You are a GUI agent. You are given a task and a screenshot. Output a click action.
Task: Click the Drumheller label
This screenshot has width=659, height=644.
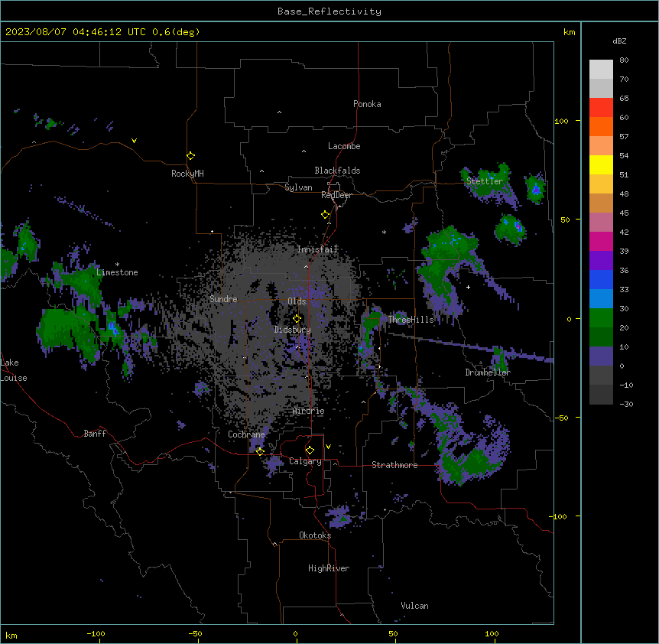click(x=488, y=372)
